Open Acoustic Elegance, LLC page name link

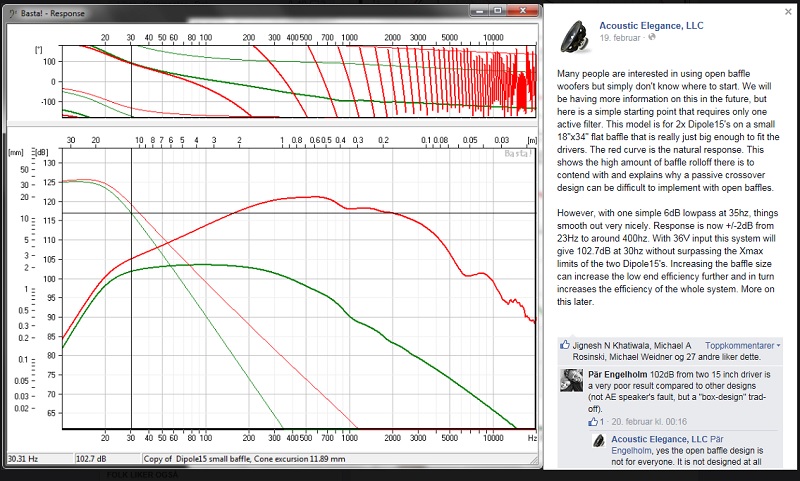[651, 26]
